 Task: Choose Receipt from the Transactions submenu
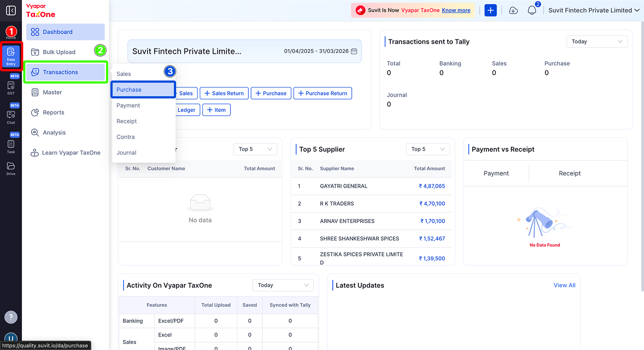coord(144,121)
